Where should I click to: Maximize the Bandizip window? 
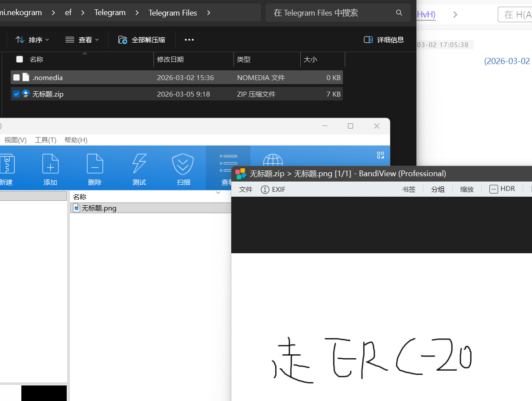pyautogui.click(x=351, y=126)
